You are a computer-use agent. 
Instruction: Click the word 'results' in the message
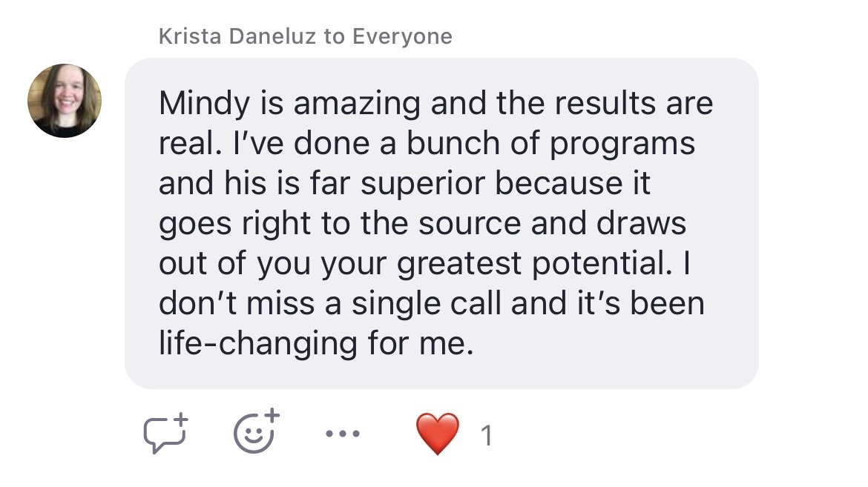(x=605, y=103)
